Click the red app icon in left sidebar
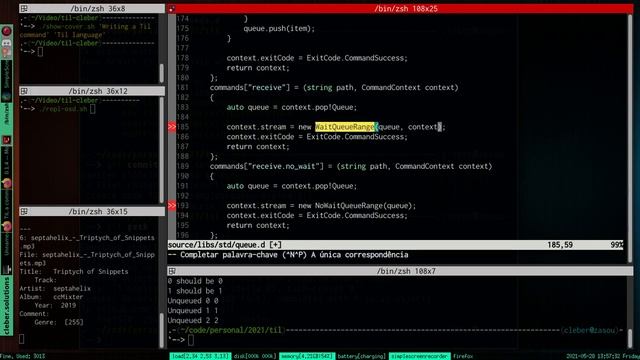The width and height of the screenshot is (640, 360). click(x=7, y=140)
